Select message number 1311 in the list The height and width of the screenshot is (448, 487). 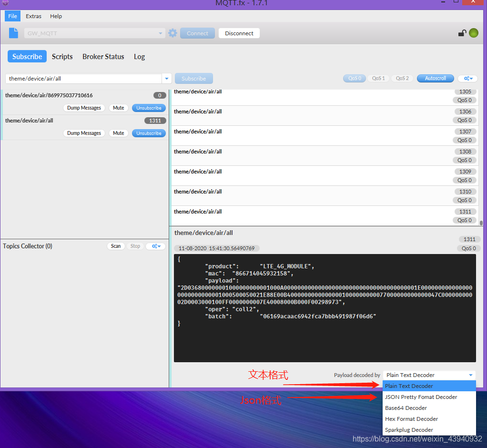coord(325,216)
